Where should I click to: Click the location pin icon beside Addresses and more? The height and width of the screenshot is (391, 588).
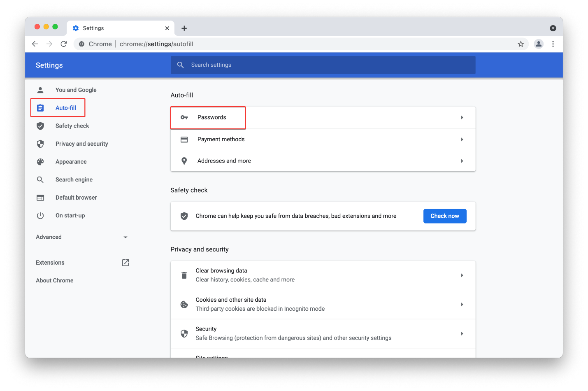pyautogui.click(x=184, y=161)
